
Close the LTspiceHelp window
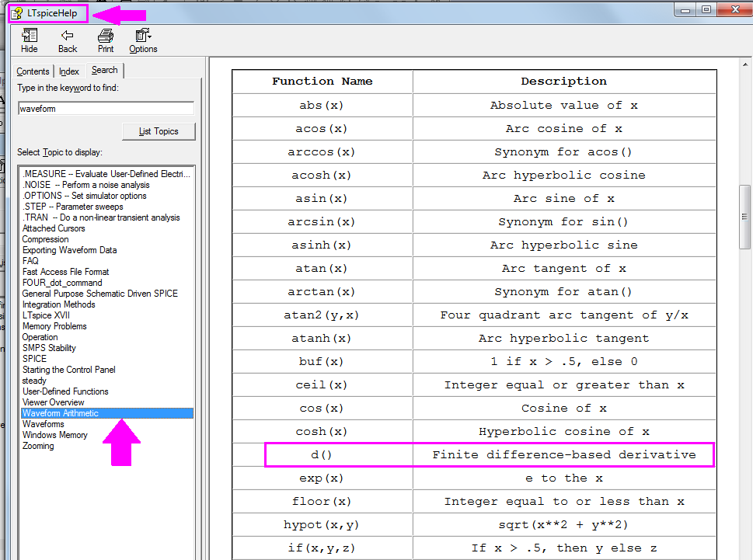735,9
